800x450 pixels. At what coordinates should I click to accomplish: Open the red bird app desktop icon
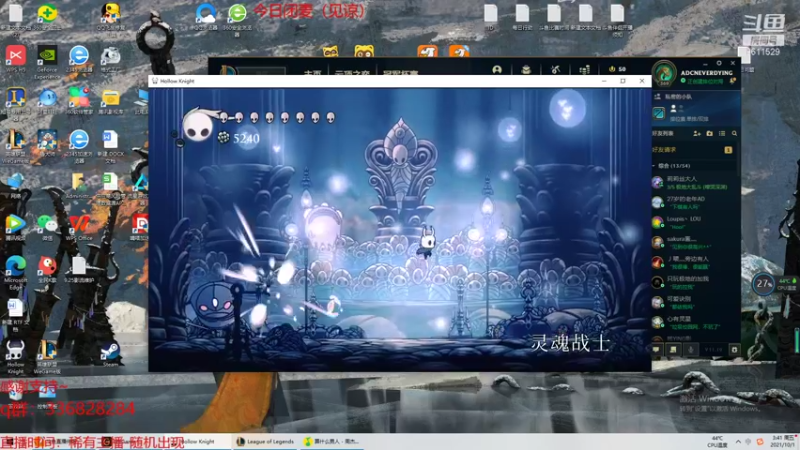click(47, 268)
